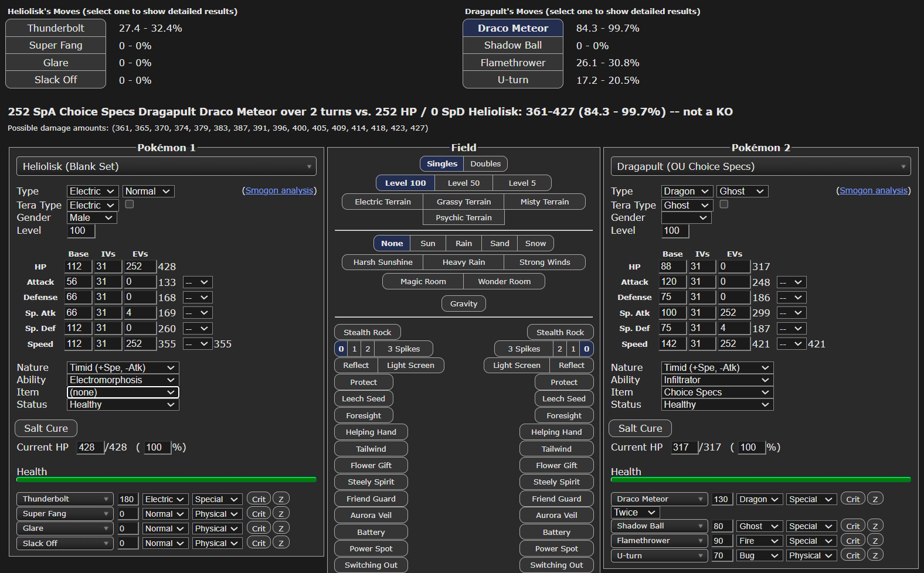Open Heliolisk's Smogon analysis link

click(279, 190)
